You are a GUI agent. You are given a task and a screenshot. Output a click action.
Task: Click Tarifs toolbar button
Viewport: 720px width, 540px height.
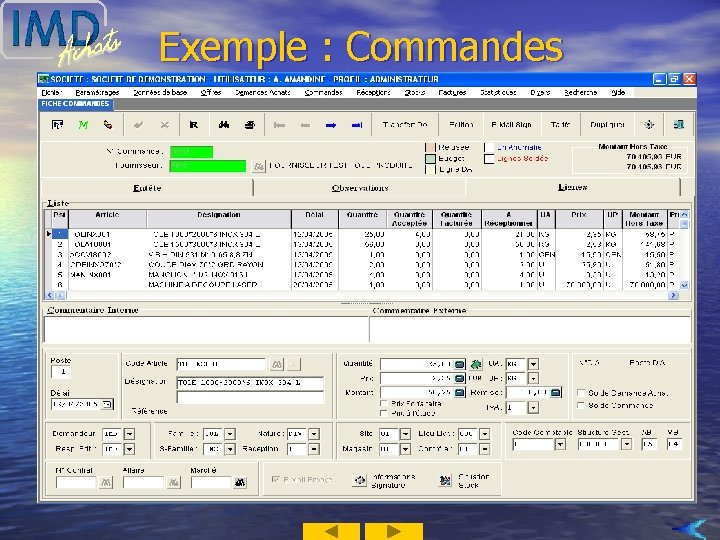pos(560,124)
